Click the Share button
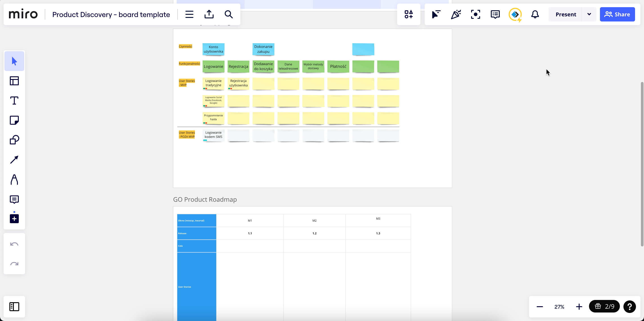 pos(617,14)
